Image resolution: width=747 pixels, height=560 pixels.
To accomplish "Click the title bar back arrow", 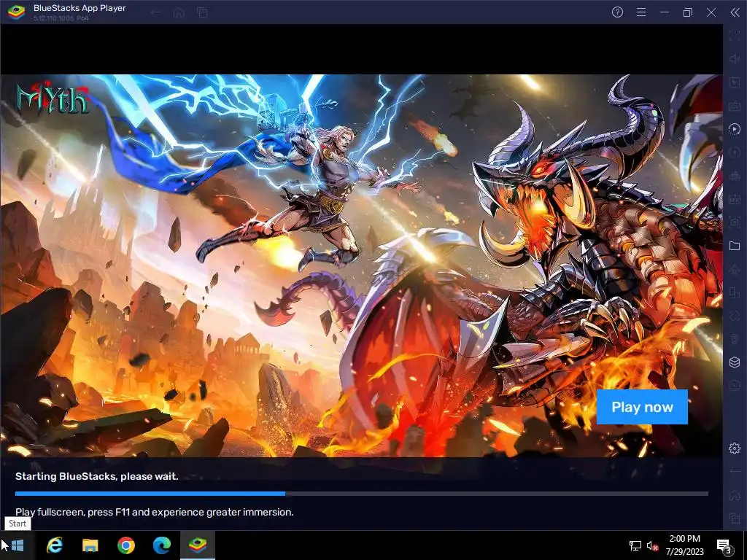I will [x=156, y=12].
